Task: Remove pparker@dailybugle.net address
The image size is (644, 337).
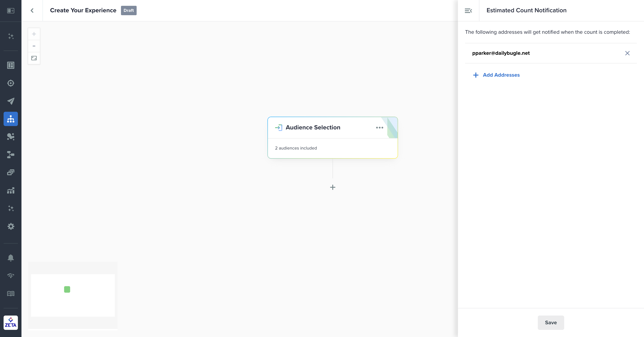Action: [627, 53]
